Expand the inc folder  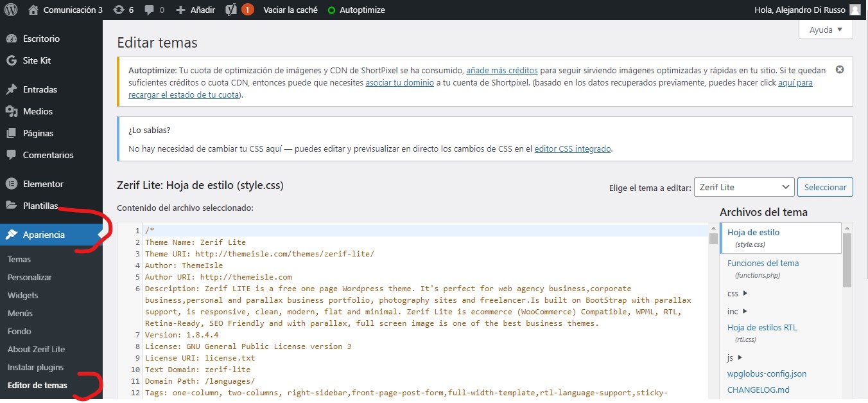(x=737, y=311)
